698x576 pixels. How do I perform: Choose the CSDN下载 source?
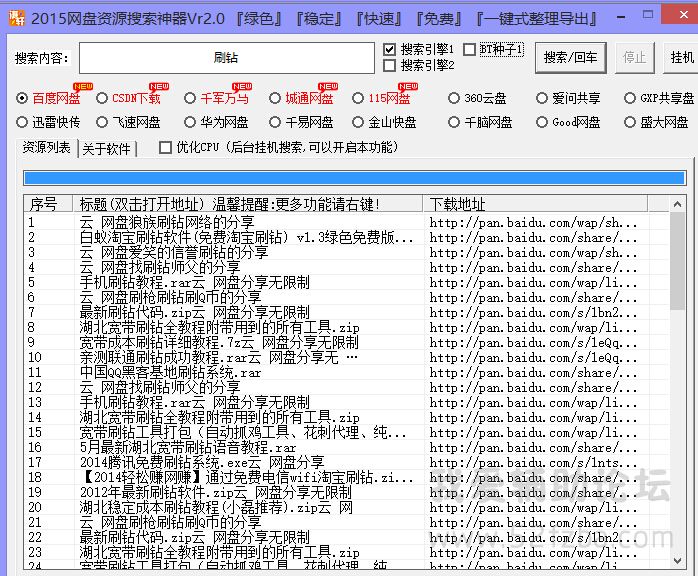point(102,98)
